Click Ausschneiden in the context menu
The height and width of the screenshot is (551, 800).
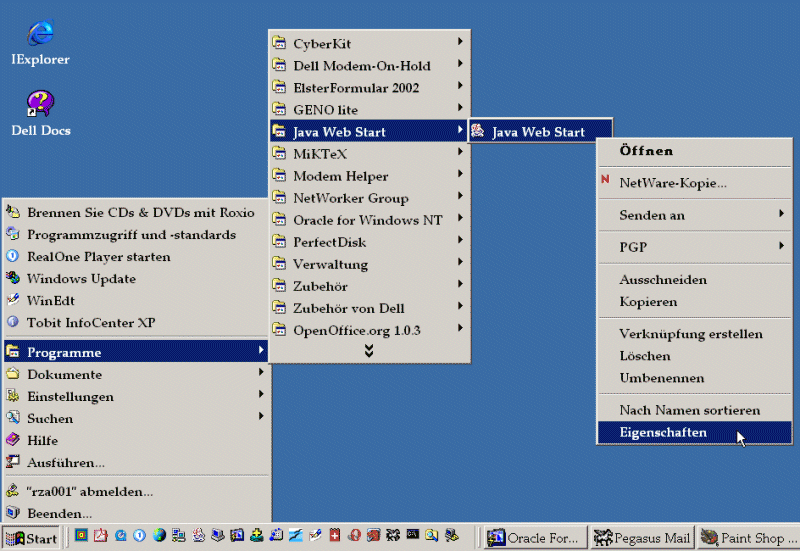pyautogui.click(x=694, y=280)
